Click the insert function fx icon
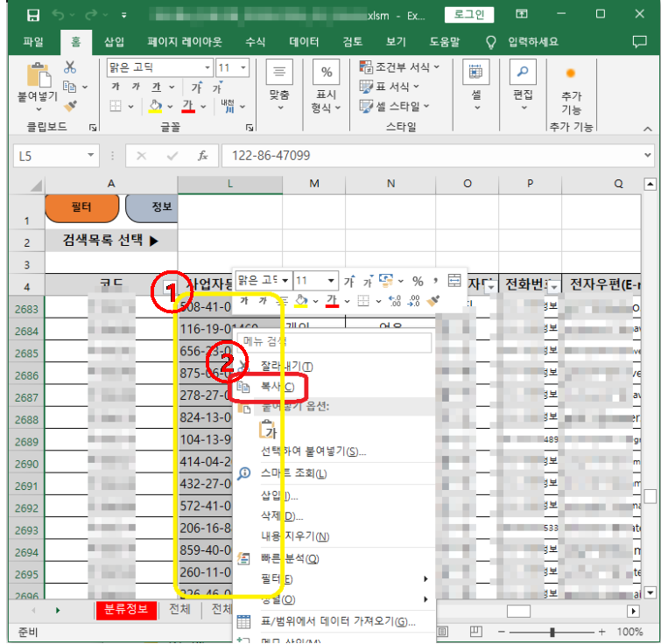The width and height of the screenshot is (668, 644). coord(203,156)
